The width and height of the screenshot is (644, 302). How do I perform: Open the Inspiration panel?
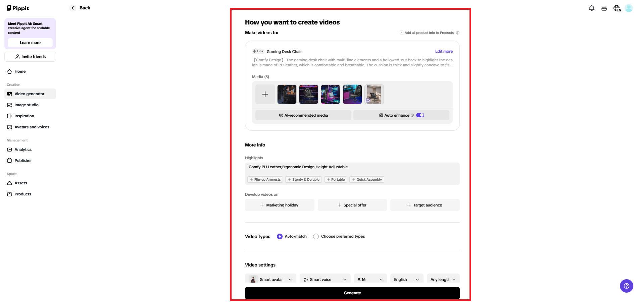(x=24, y=116)
